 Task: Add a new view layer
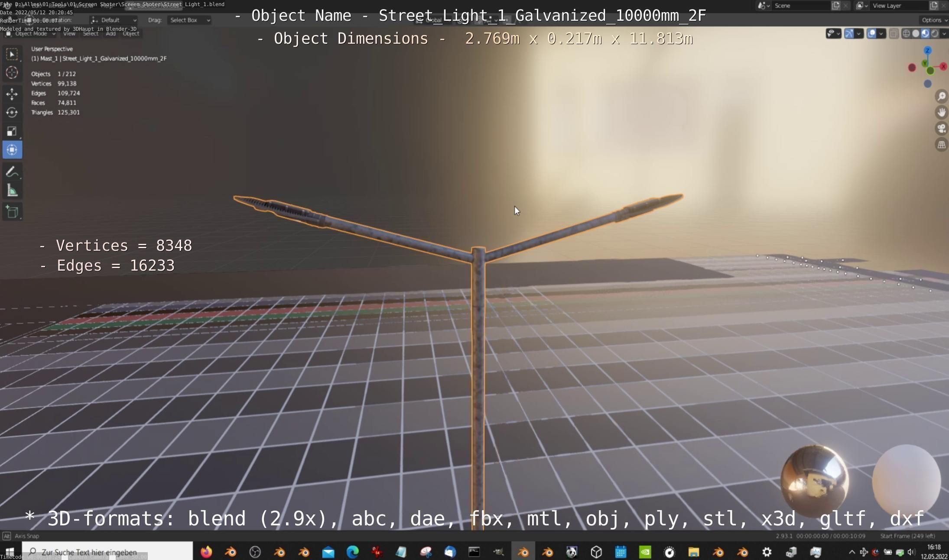934,6
